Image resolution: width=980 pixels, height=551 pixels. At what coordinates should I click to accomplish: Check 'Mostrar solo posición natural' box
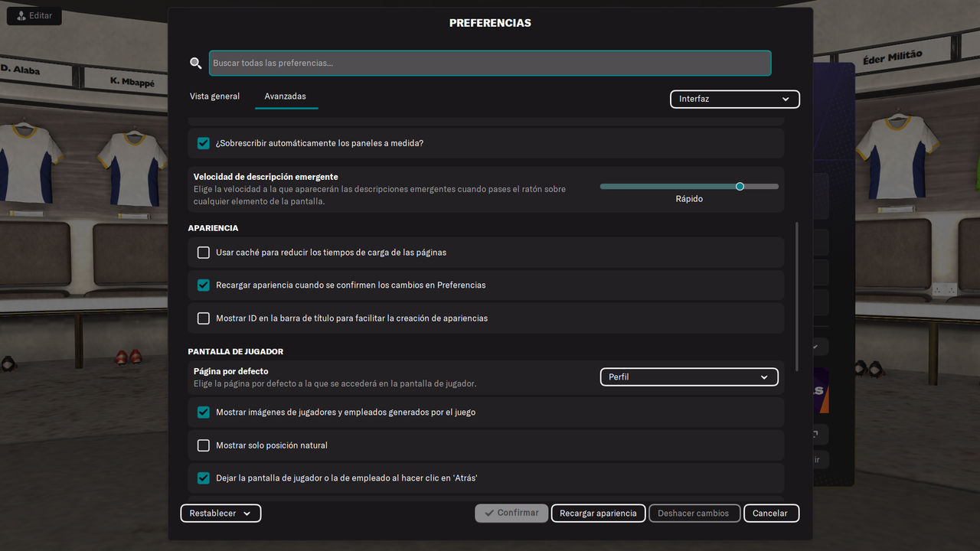coord(204,445)
